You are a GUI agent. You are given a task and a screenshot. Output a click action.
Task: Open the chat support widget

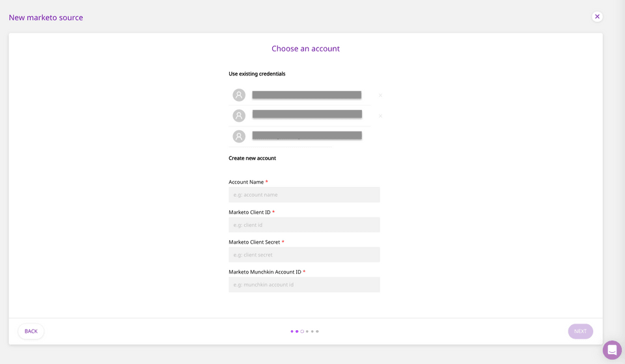pos(612,350)
